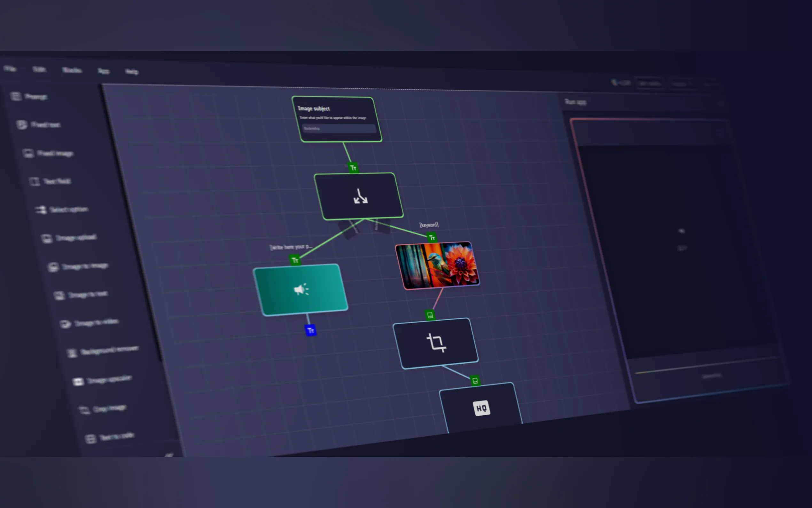Click the Prompt block icon in sidebar
The width and height of the screenshot is (812, 508).
click(x=16, y=96)
